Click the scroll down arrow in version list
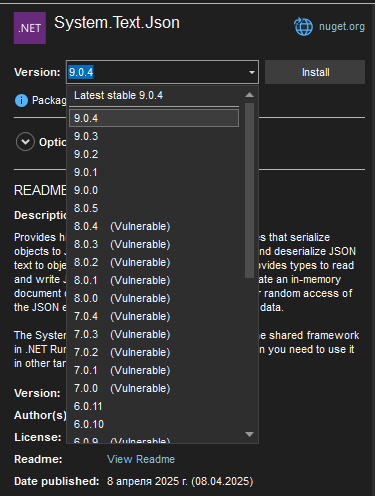The image size is (375, 496). pos(249,434)
